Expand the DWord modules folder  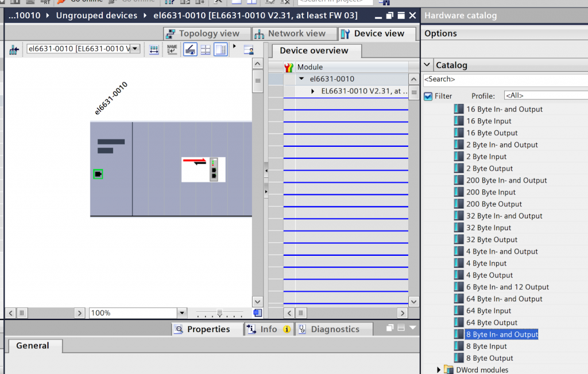(x=439, y=370)
